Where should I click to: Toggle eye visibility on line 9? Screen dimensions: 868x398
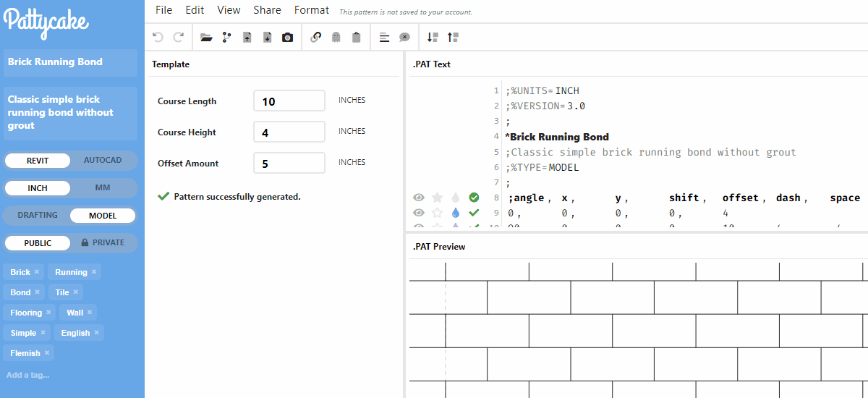(418, 213)
